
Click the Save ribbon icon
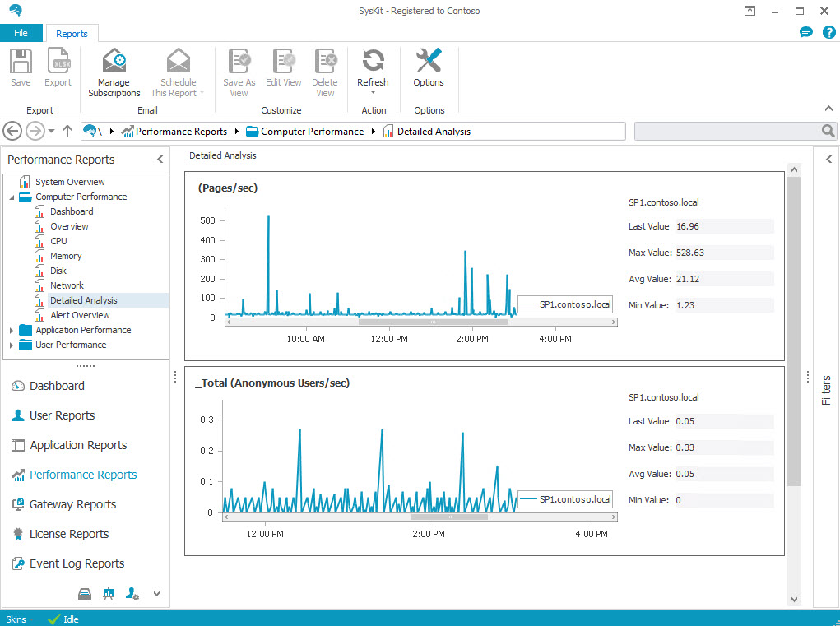(21, 61)
